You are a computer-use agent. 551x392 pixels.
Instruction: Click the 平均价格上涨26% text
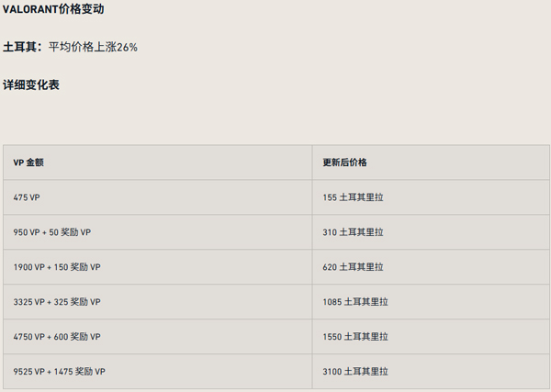click(x=93, y=47)
